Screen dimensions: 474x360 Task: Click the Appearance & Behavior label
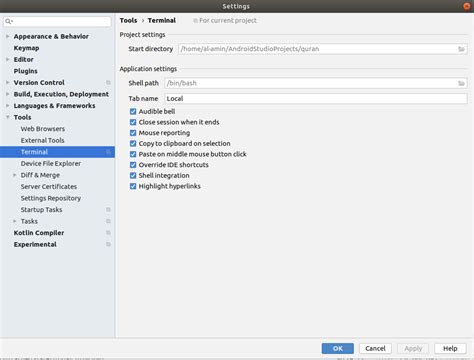51,36
